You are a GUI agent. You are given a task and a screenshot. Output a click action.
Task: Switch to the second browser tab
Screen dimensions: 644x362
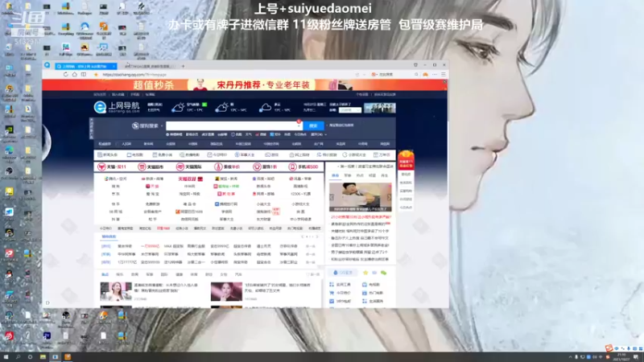coord(151,66)
